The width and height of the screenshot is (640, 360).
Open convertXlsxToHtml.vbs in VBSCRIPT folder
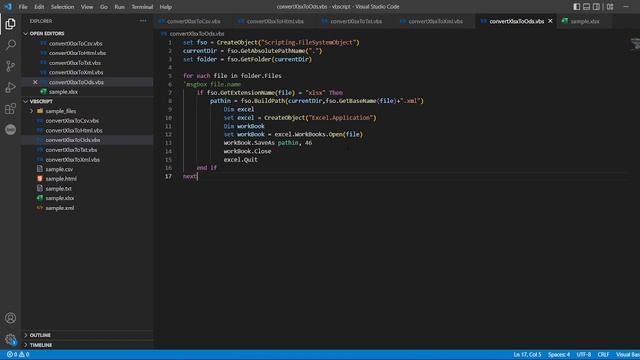(x=74, y=131)
